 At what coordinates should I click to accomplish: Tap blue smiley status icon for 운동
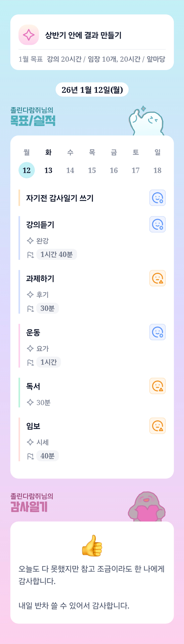pos(157,332)
